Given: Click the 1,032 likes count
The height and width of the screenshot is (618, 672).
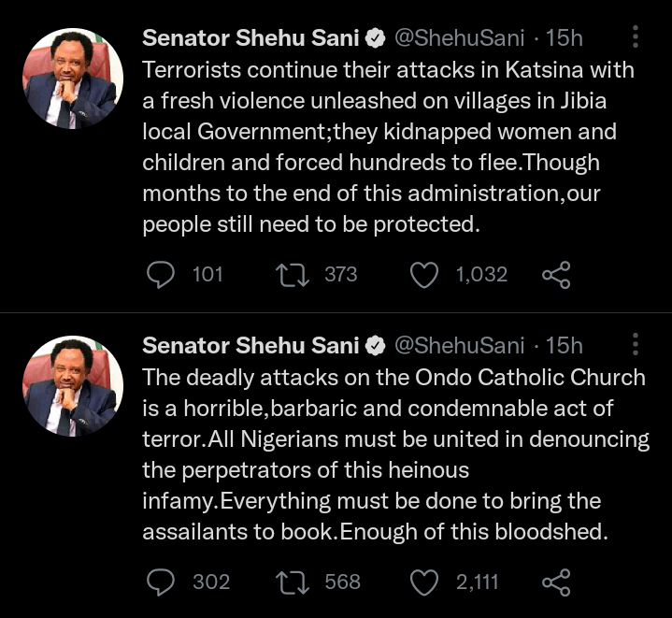Looking at the screenshot, I should tap(481, 274).
